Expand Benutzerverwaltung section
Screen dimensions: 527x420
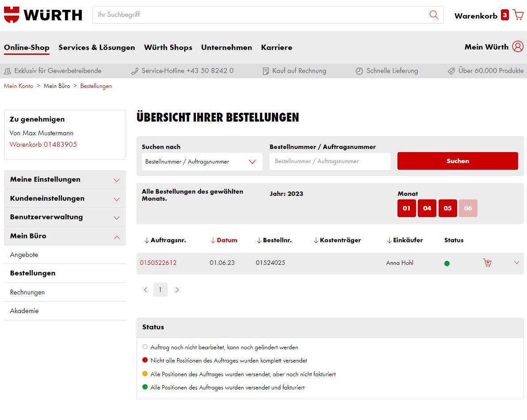click(x=65, y=217)
